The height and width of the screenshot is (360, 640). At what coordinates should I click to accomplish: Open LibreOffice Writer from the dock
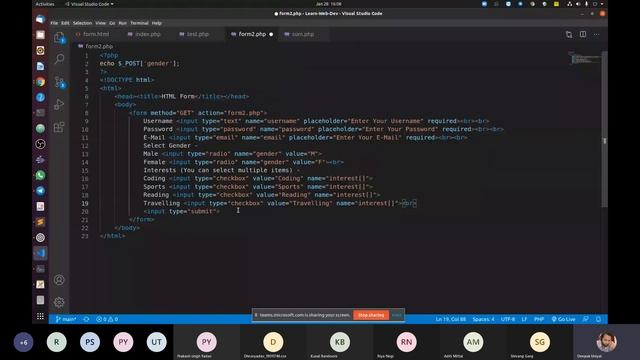pyautogui.click(x=40, y=66)
